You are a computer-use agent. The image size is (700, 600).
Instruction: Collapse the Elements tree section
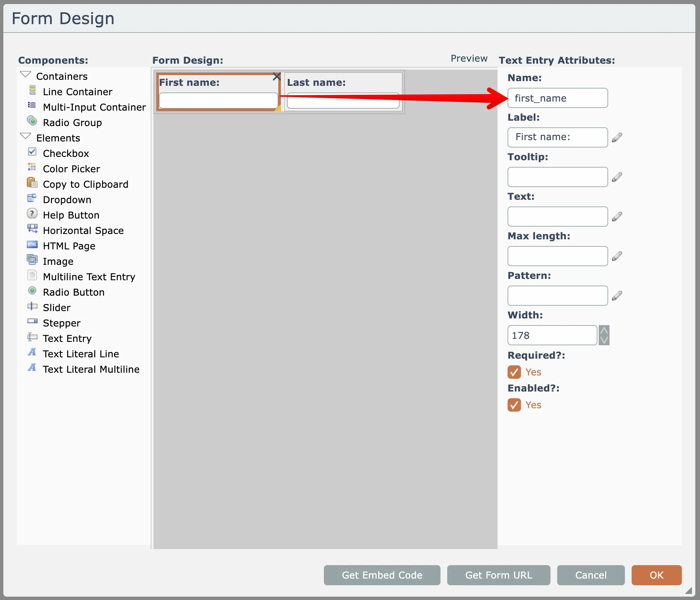25,136
